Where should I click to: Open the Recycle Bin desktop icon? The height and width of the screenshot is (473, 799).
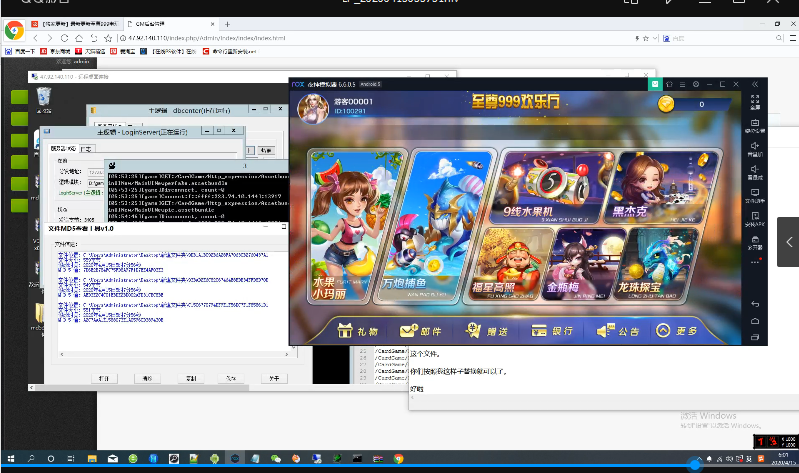pyautogui.click(x=44, y=96)
